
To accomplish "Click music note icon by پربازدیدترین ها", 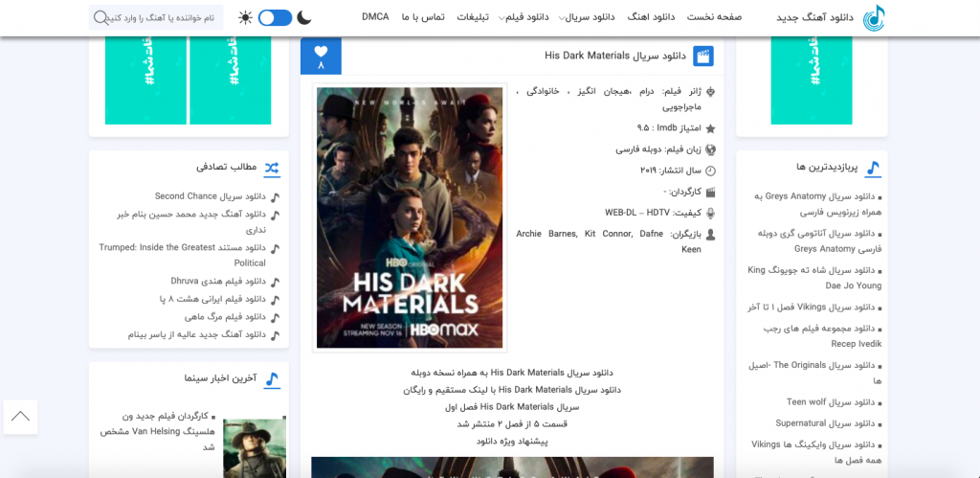I will pos(873,167).
